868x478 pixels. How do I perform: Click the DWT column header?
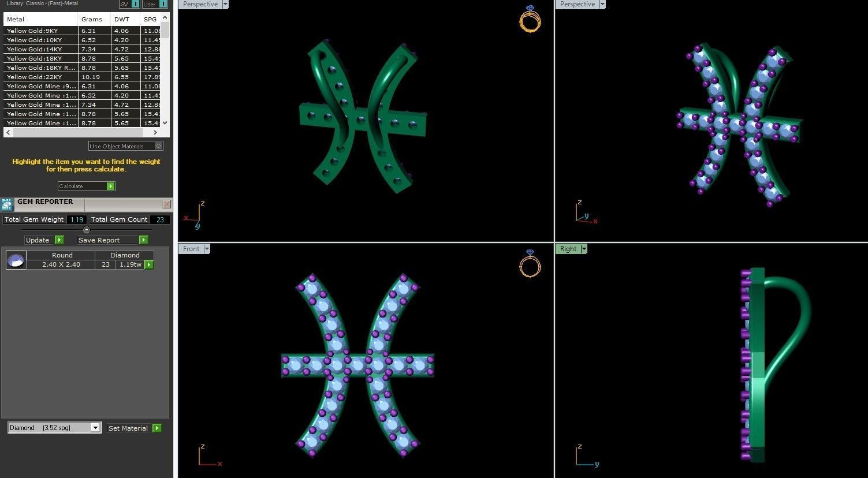[x=126, y=19]
